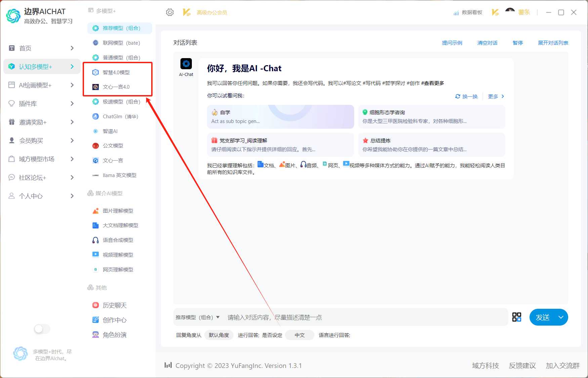Toggle the switch at sidebar bottom
This screenshot has height=378, width=588.
coord(42,329)
